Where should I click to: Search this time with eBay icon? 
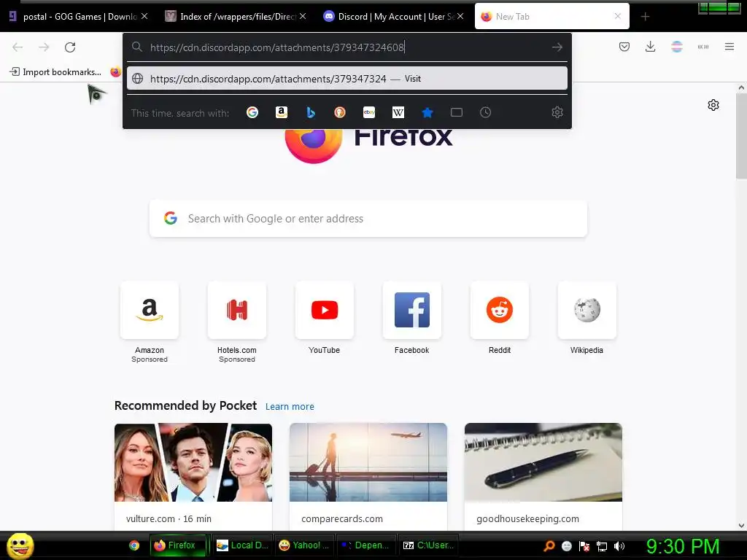pyautogui.click(x=368, y=112)
